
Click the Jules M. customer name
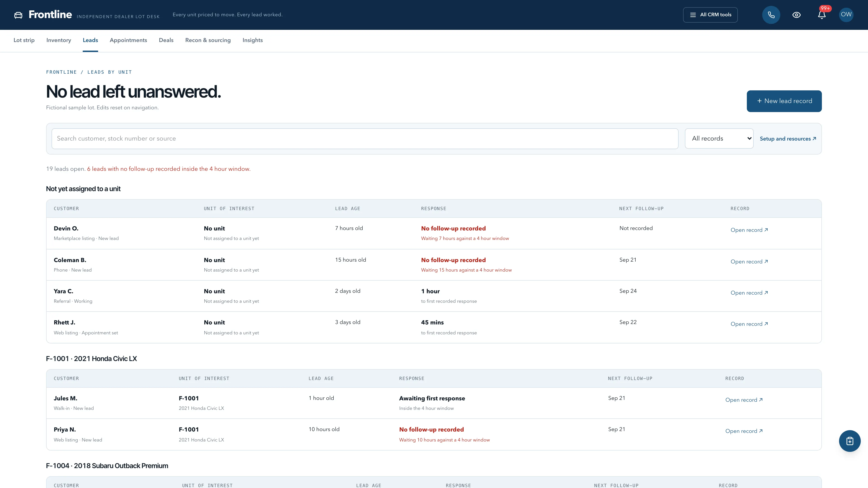(x=65, y=398)
